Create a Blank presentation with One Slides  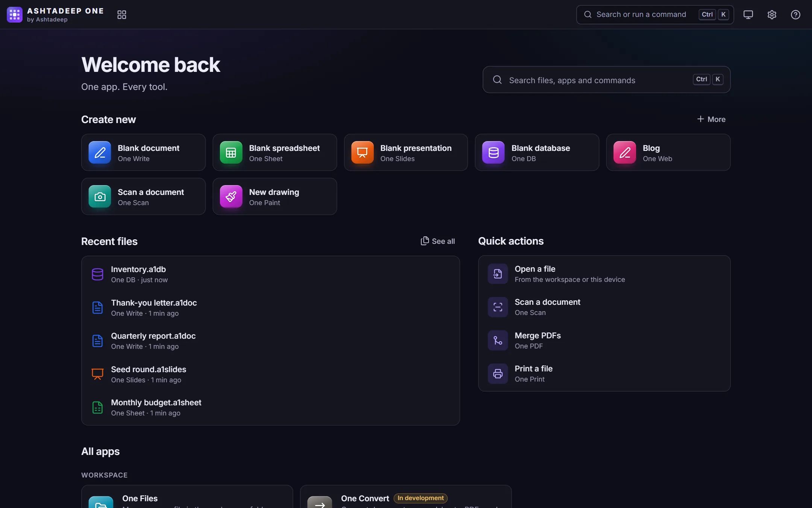(406, 152)
